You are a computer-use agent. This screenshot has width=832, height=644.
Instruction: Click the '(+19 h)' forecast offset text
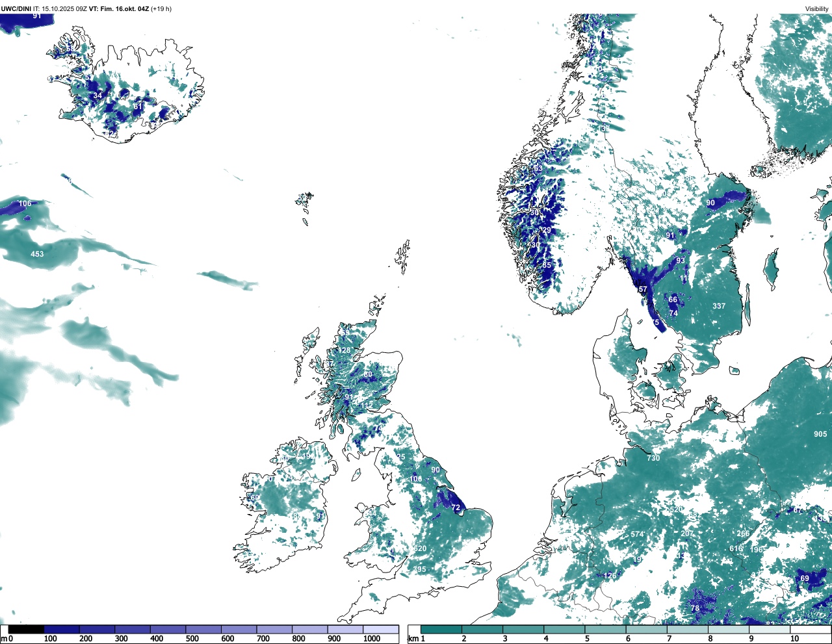[x=161, y=8]
